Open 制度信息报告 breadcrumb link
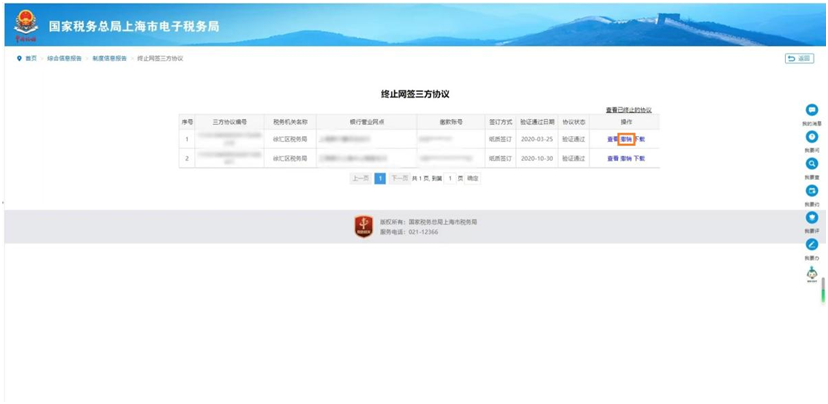The height and width of the screenshot is (404, 828). 109,59
